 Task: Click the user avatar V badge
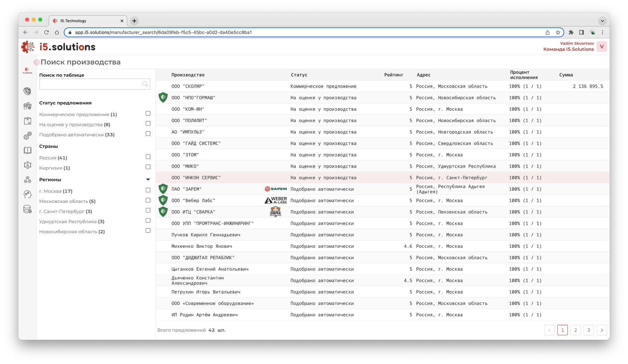click(602, 47)
